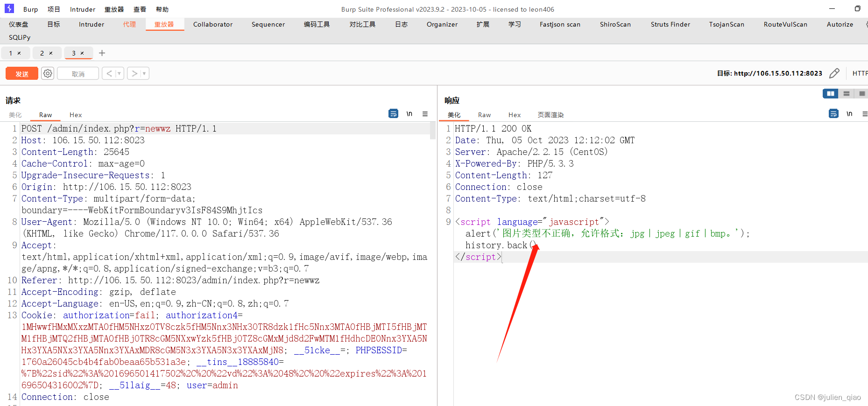Switch to the 目标 tab
Viewport: 868px width, 406px height.
coord(54,24)
